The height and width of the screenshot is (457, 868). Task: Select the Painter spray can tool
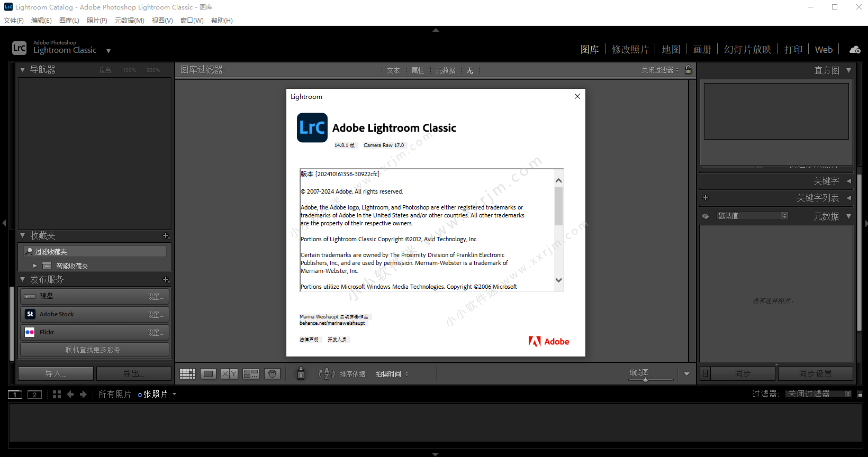301,374
